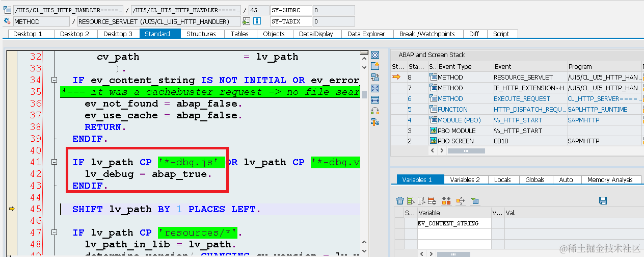Open the Data Explorer tab
Viewport: 644px width, 257px height.
[366, 34]
